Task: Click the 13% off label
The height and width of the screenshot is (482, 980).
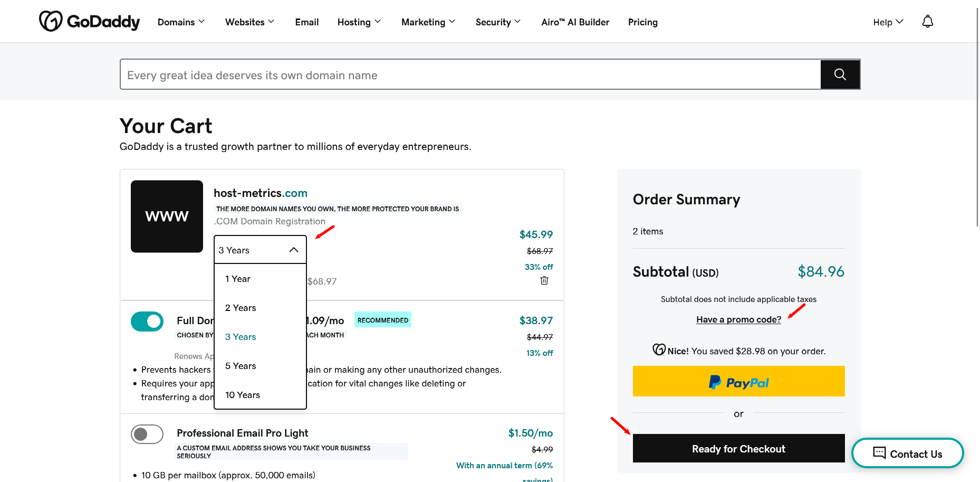Action: pos(540,353)
